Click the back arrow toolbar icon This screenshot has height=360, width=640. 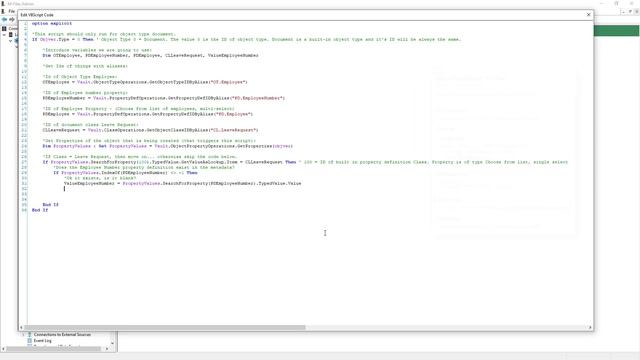4,19
